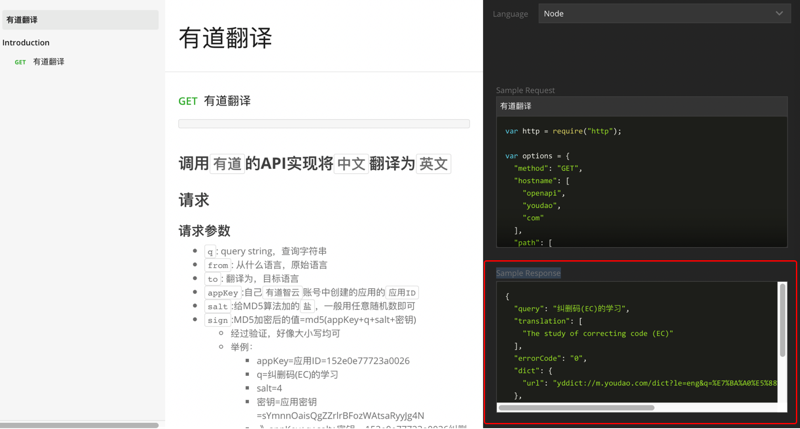Open GET 有道翻译 request in sidebar

tap(40, 62)
